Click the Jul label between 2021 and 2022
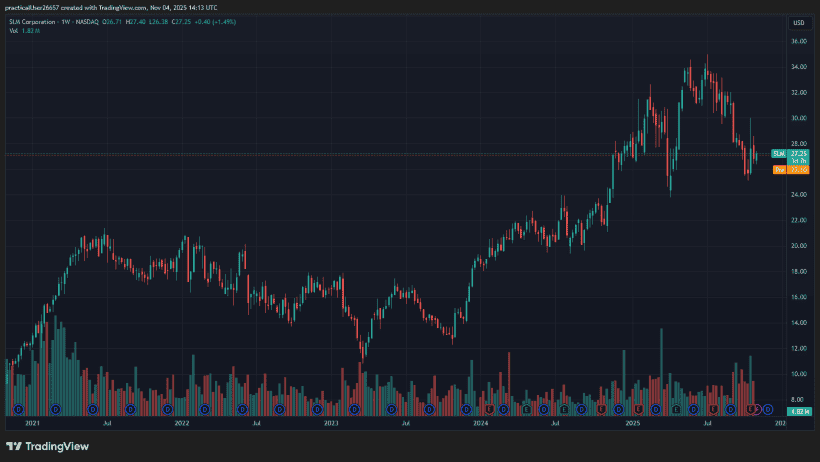This screenshot has height=462, width=820. coord(106,424)
